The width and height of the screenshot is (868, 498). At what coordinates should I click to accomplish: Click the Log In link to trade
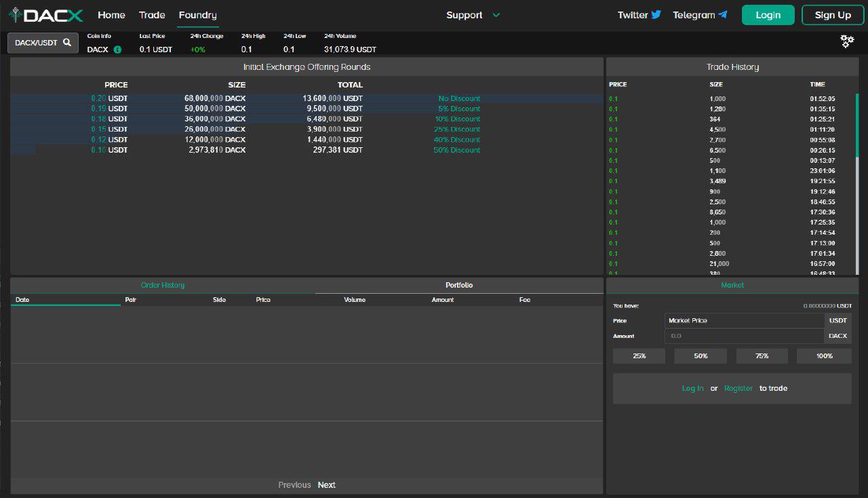point(692,388)
